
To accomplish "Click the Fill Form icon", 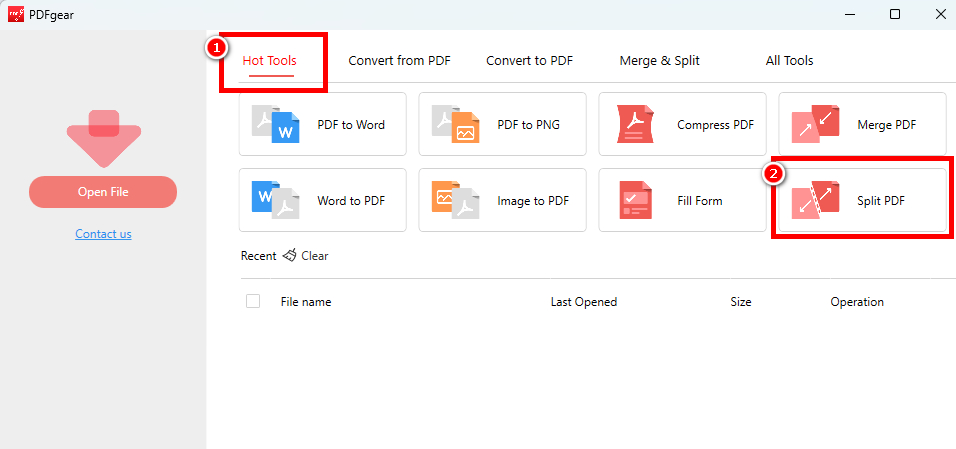I will click(x=636, y=199).
